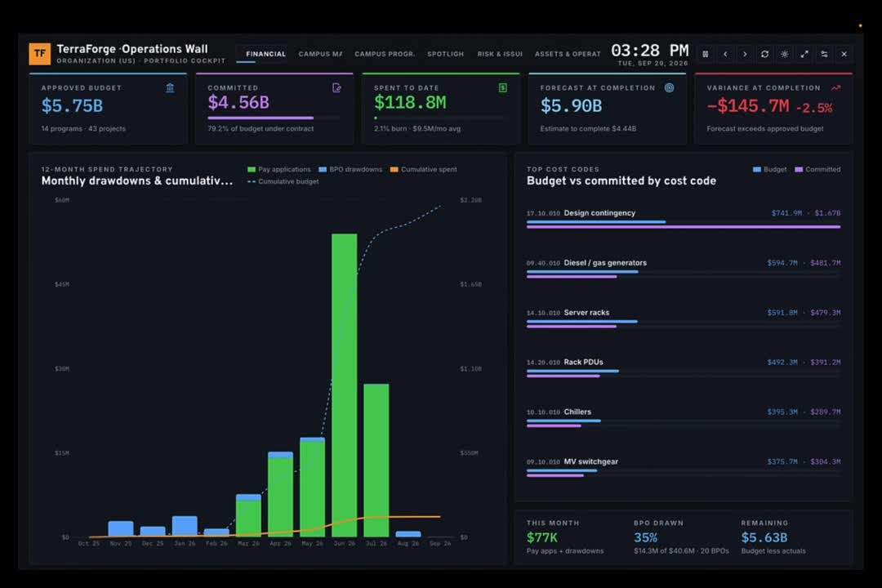Image resolution: width=882 pixels, height=588 pixels.
Task: Click the 12-Month Spend Trajectory title
Action: click(107, 169)
